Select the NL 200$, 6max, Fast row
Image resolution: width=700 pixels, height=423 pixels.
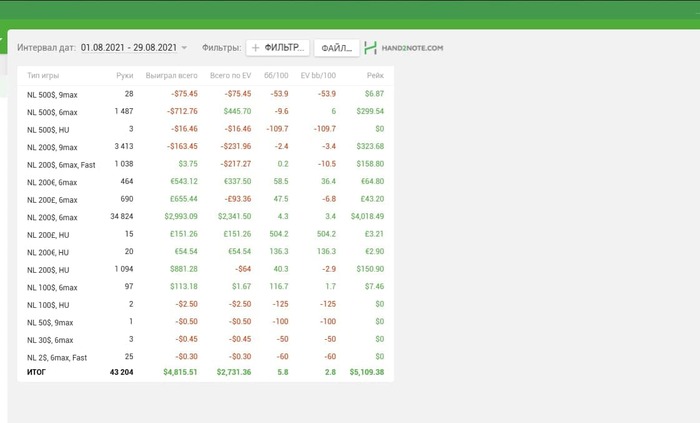[x=205, y=164]
